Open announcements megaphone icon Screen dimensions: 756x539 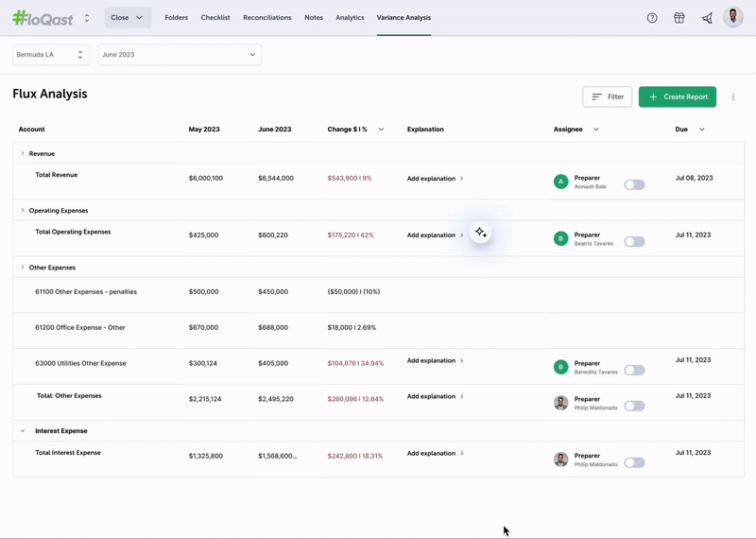(x=707, y=18)
